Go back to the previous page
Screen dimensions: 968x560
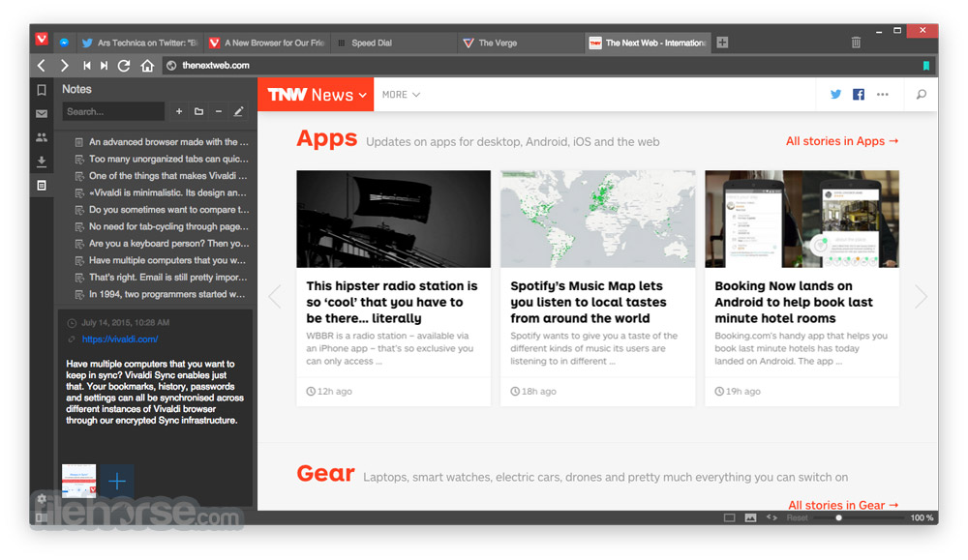42,66
